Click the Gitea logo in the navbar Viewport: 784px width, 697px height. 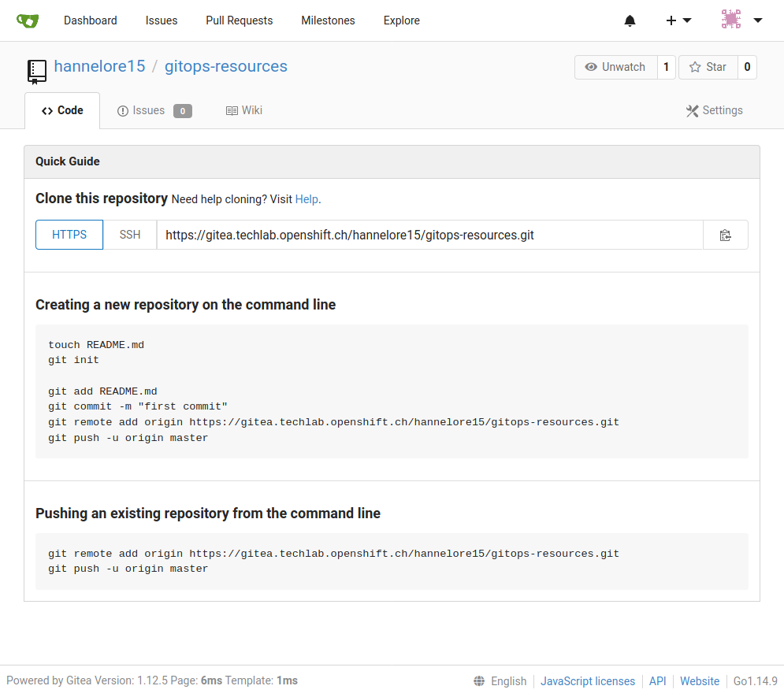pos(28,20)
